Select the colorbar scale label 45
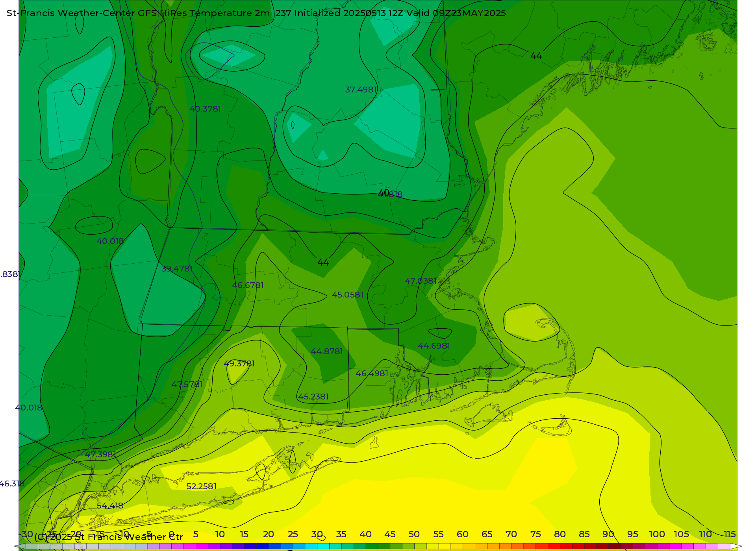The width and height of the screenshot is (756, 551). pos(390,534)
